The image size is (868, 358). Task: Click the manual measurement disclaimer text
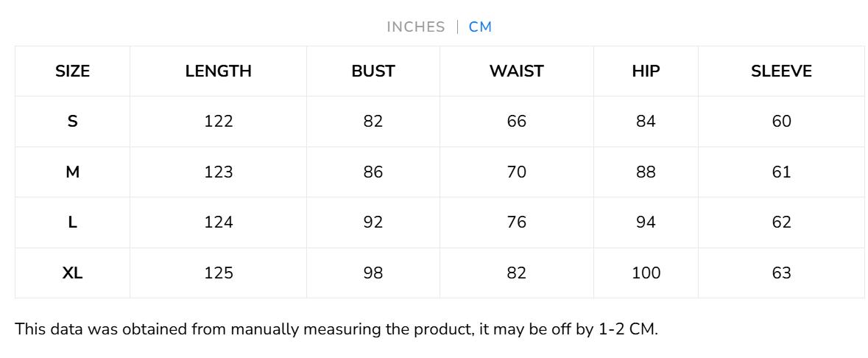pyautogui.click(x=336, y=329)
